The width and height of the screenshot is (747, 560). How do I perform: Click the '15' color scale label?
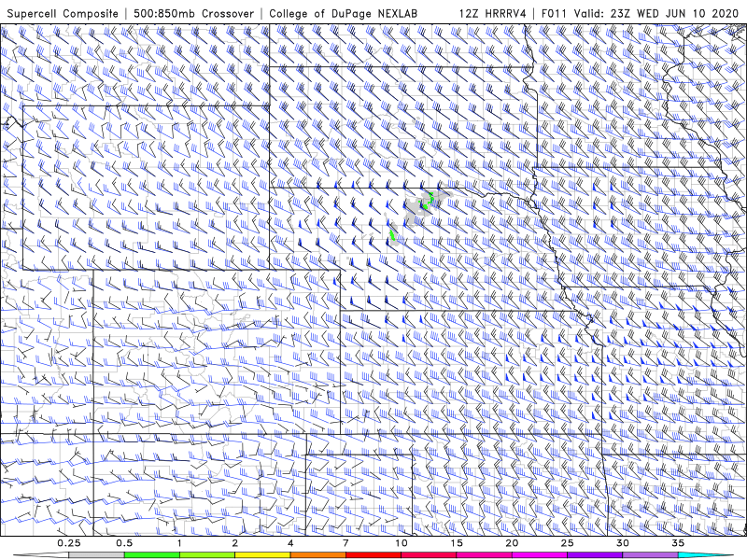click(457, 543)
